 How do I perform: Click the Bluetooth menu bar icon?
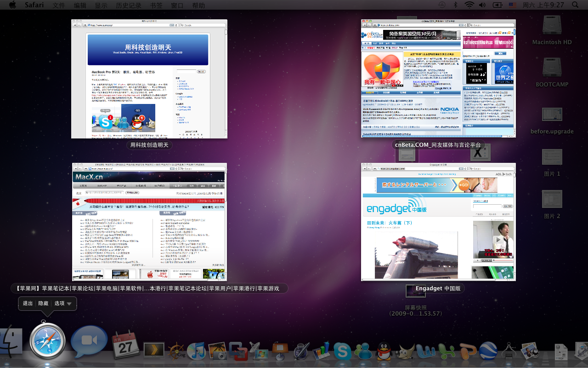pos(456,5)
